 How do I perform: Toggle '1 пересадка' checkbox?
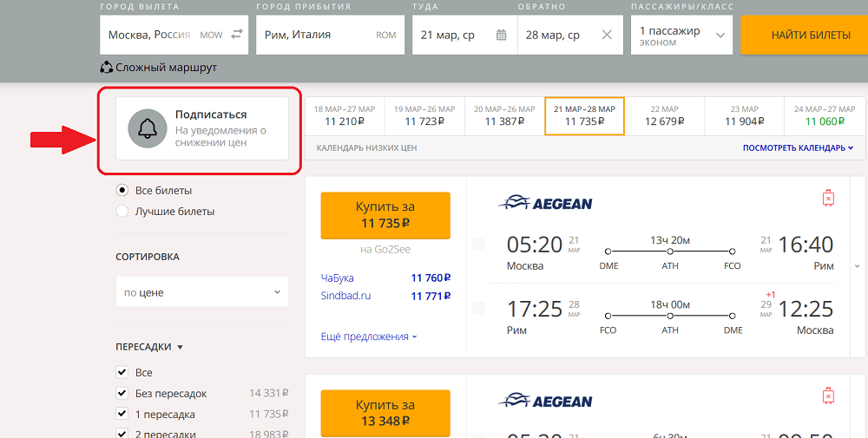coord(122,414)
